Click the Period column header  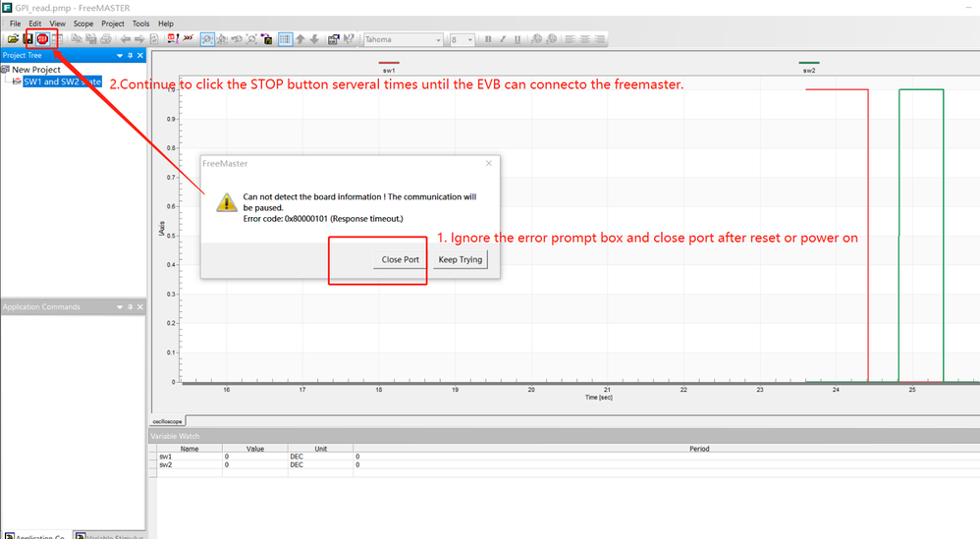(699, 449)
